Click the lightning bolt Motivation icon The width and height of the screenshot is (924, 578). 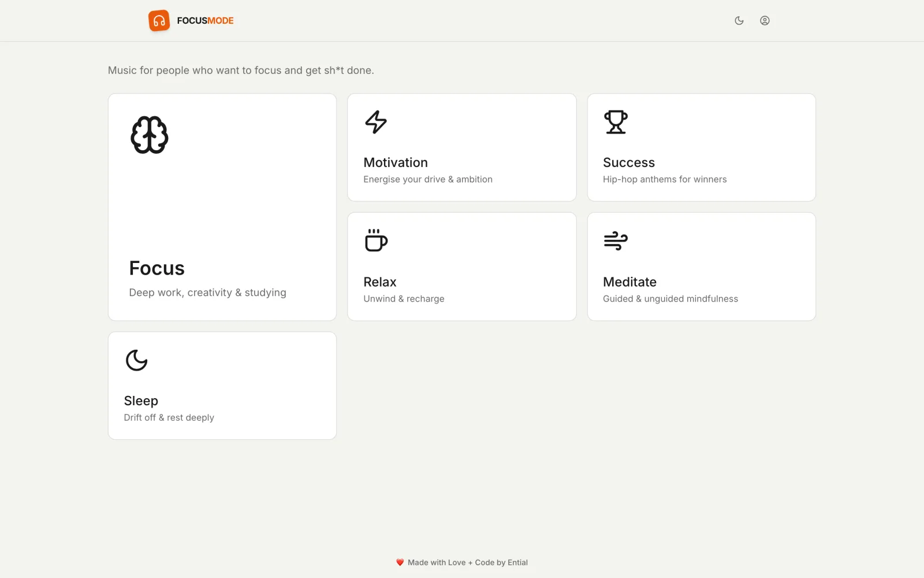point(376,122)
